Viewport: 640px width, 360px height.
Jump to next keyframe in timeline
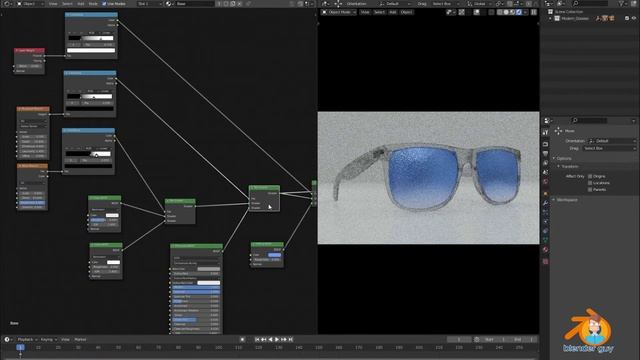(284, 340)
